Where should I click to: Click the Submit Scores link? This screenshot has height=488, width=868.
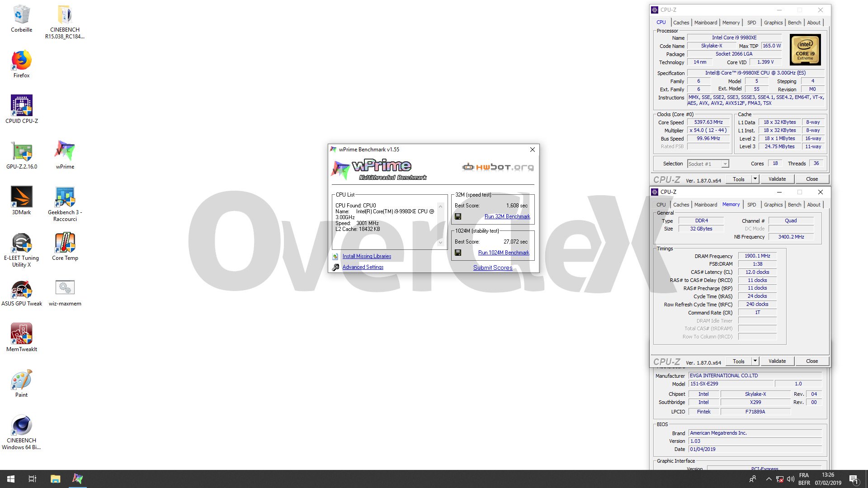pos(493,267)
